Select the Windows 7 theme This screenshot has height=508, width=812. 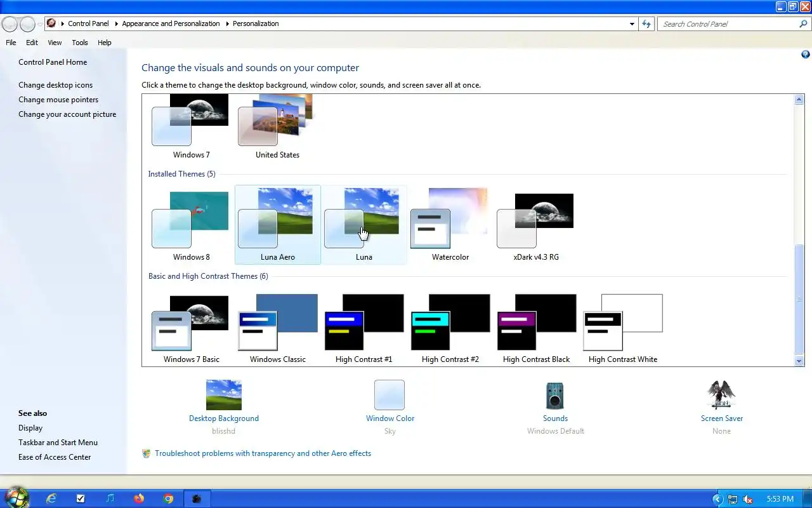point(191,127)
